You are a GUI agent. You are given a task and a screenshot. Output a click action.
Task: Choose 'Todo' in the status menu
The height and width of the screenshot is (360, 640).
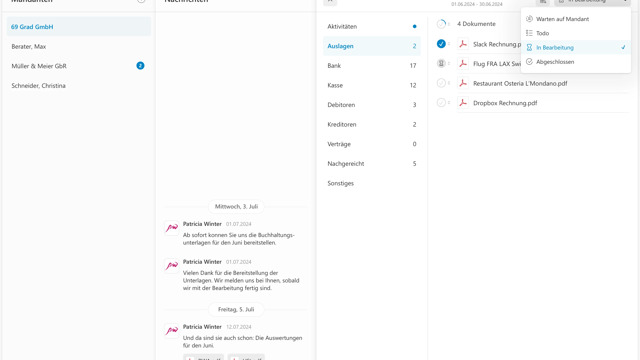point(576,33)
